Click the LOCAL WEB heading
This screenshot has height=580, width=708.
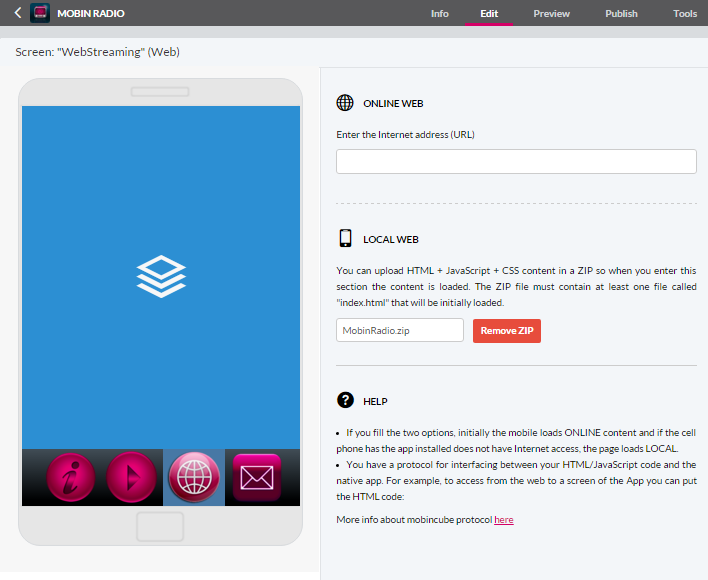click(x=391, y=239)
